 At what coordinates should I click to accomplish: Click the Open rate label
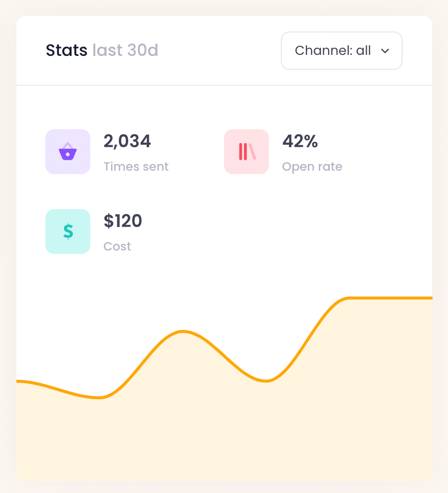point(312,167)
